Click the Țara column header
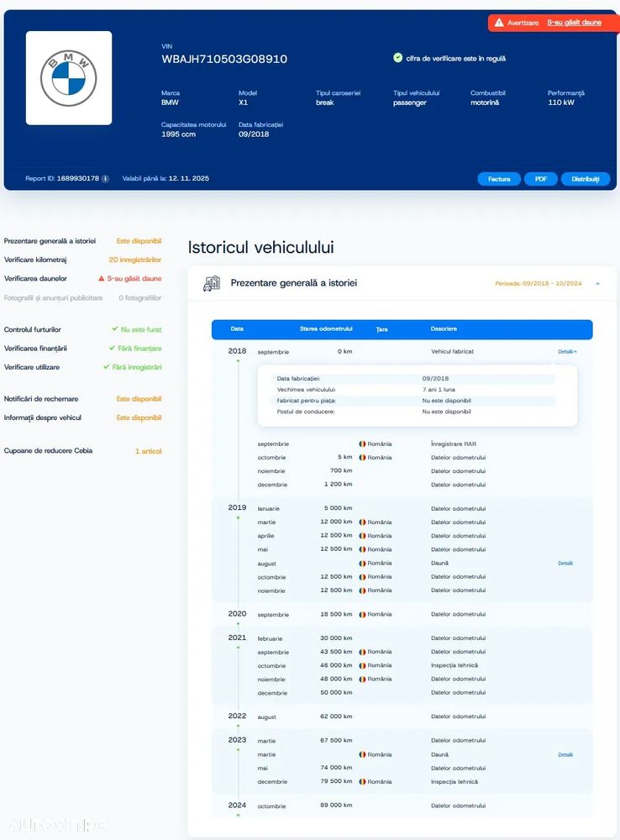Screen dimensions: 620x840 (381, 329)
